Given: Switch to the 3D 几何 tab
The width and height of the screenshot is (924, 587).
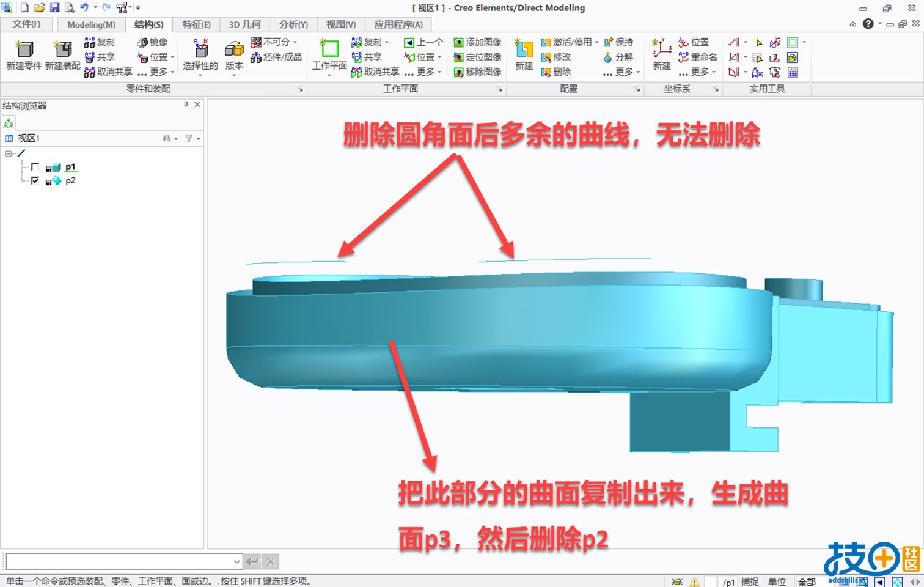Looking at the screenshot, I should pyautogui.click(x=244, y=24).
